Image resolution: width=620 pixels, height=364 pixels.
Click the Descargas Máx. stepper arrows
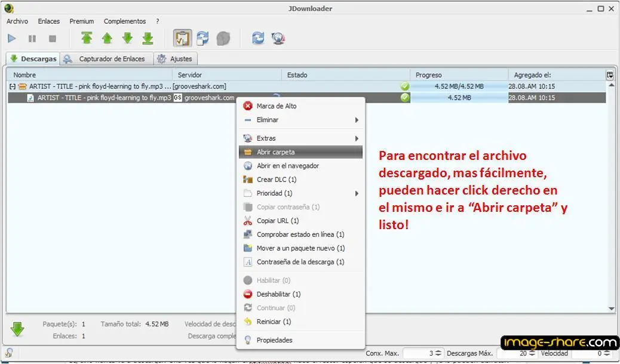click(x=532, y=353)
